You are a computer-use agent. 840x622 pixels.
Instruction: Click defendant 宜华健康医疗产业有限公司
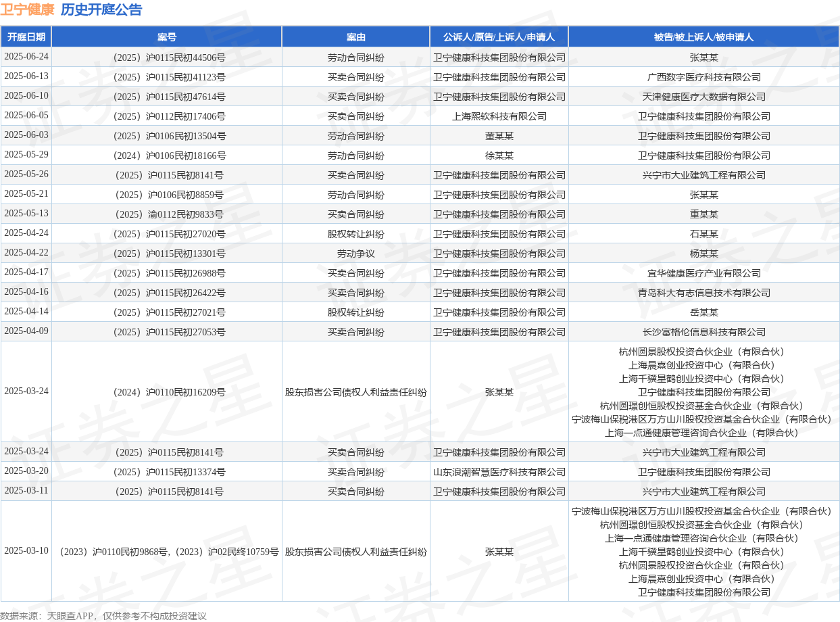[704, 273]
